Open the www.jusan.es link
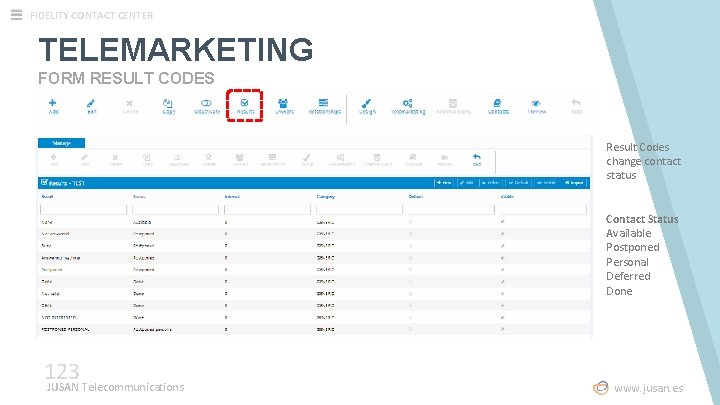Screen dimensions: 720x405 [x=648, y=388]
